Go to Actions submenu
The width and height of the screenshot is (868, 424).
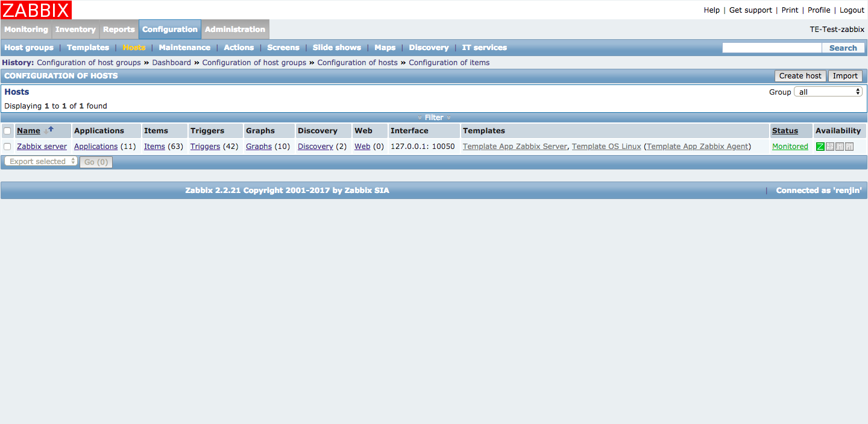point(239,48)
